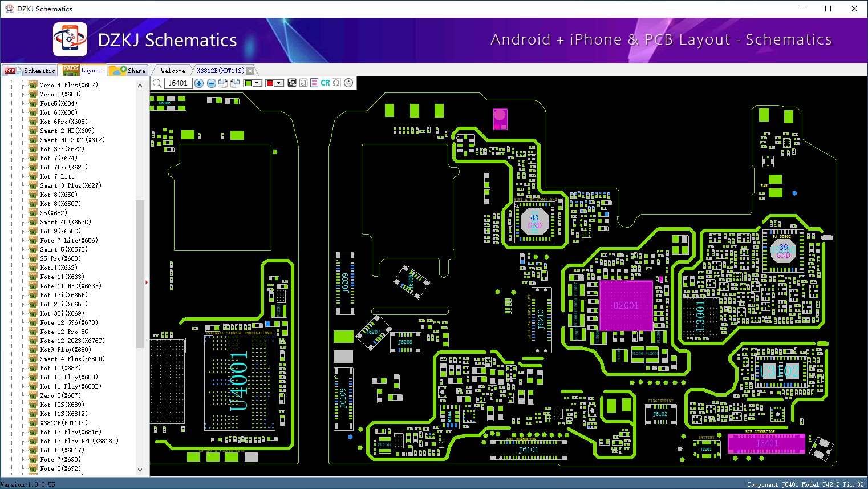This screenshot has height=489, width=868.
Task: Open Hot9 Play(X680) layout entry
Action: coord(66,350)
